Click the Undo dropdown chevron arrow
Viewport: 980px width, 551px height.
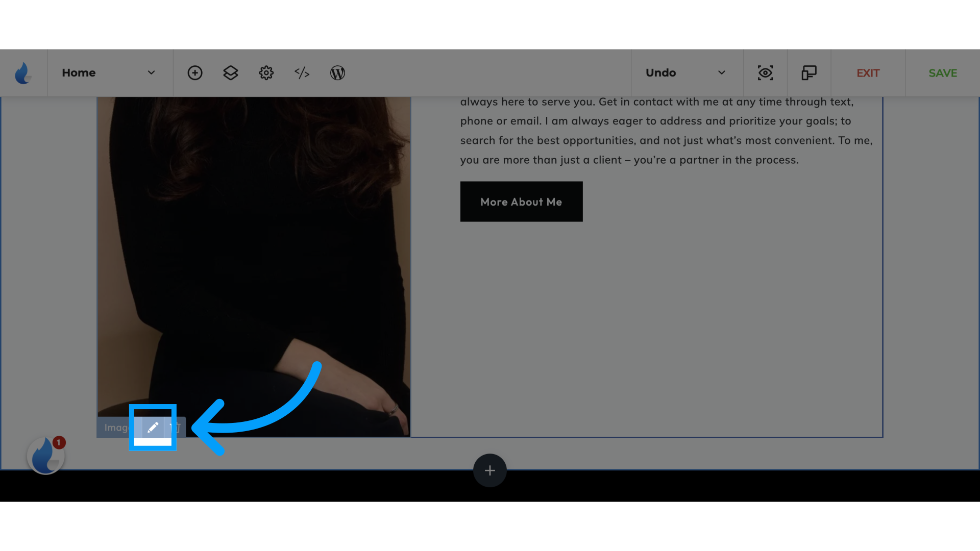[722, 72]
